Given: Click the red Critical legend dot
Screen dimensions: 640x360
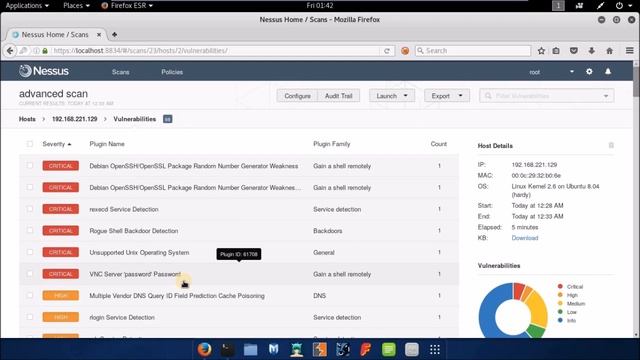Looking at the screenshot, I should (x=560, y=287).
